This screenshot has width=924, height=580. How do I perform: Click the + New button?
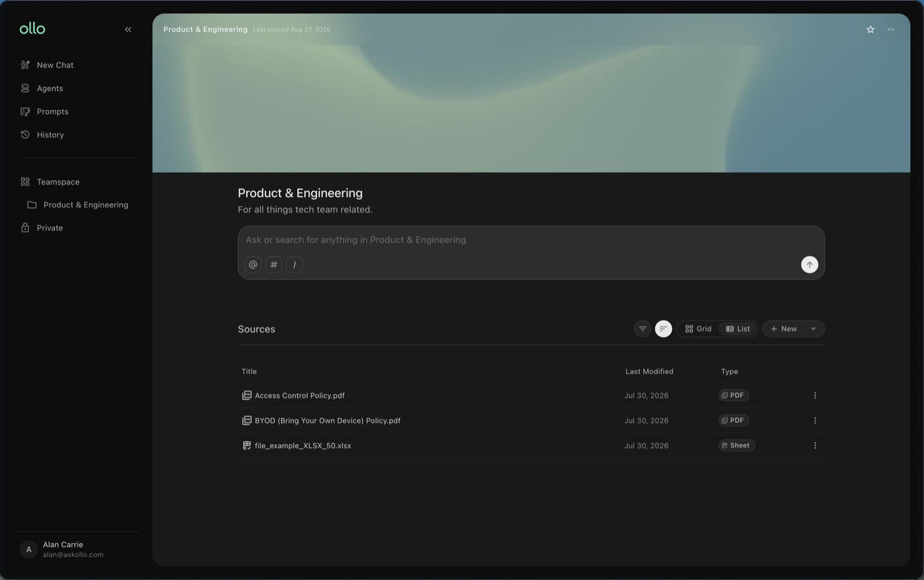(784, 329)
